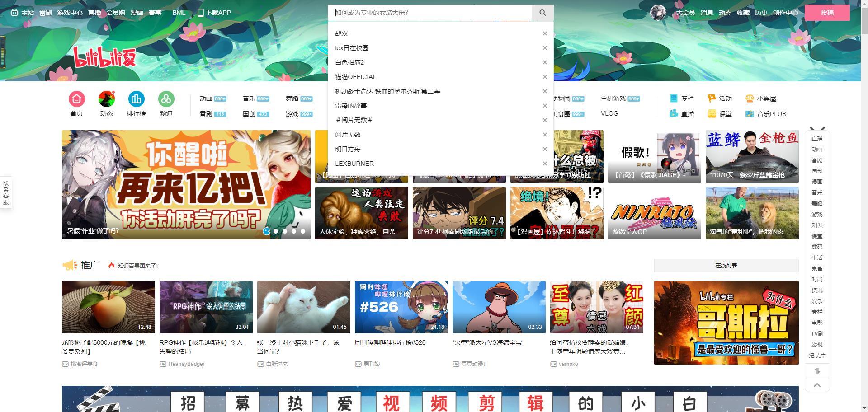Screen dimensions: 868x412
Task: Open 直播 icon link under 专栏
Action: (x=682, y=114)
